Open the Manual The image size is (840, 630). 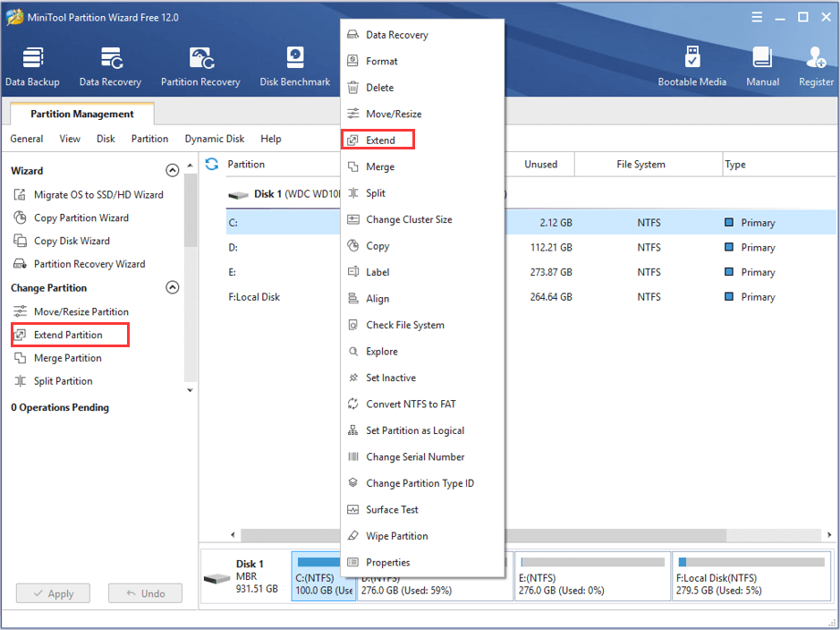762,66
